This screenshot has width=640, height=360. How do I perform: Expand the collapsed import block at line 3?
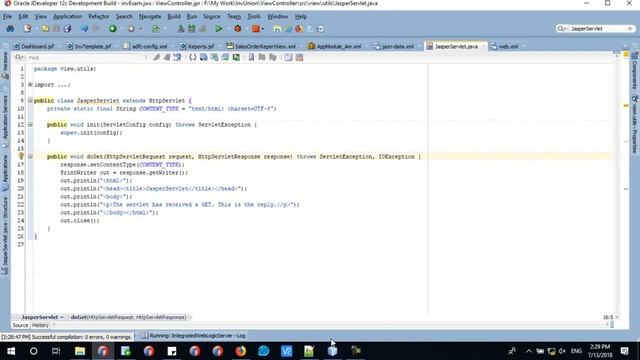[30, 85]
